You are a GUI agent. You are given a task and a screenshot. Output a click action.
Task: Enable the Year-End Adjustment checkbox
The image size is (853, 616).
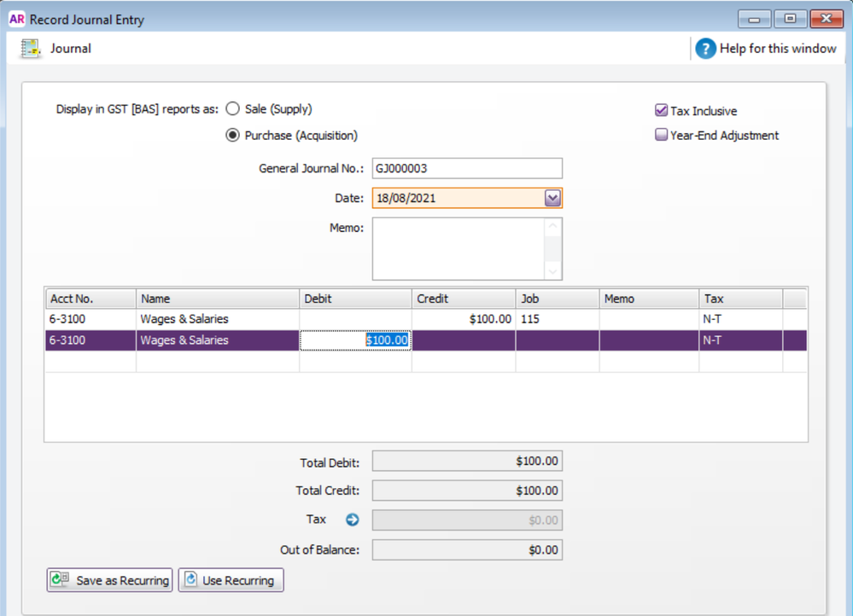click(661, 135)
